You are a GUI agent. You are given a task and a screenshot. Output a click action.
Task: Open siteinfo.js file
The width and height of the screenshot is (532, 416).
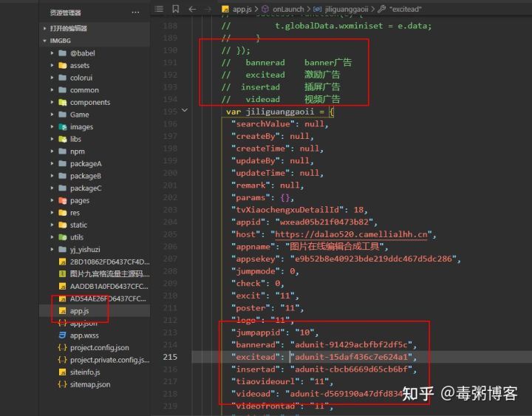point(85,372)
